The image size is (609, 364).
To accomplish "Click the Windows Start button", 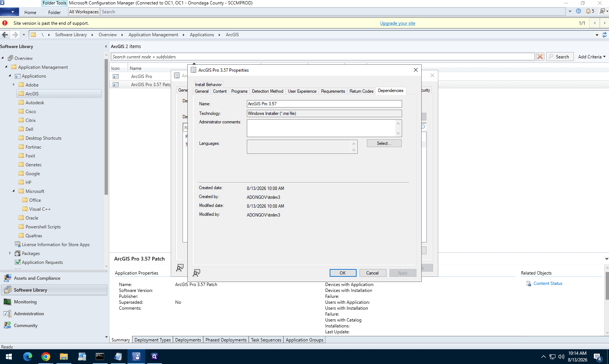I will tap(9, 356).
